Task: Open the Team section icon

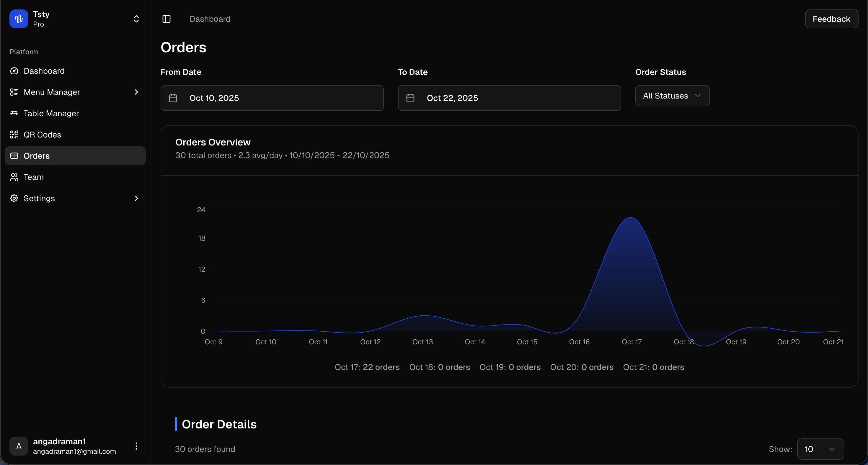Action: 14,177
